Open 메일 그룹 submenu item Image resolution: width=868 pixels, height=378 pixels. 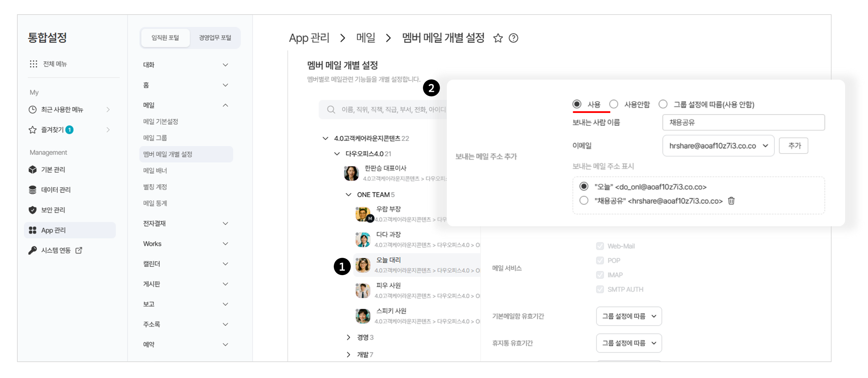coord(155,138)
